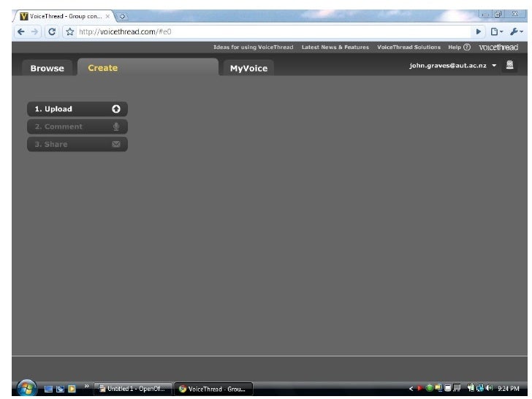Select the Create tab
The height and width of the screenshot is (399, 532).
coord(148,67)
